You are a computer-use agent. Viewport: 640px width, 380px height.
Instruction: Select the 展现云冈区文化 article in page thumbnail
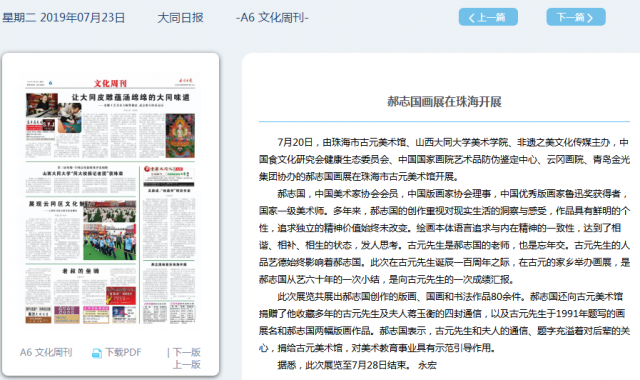[57, 204]
